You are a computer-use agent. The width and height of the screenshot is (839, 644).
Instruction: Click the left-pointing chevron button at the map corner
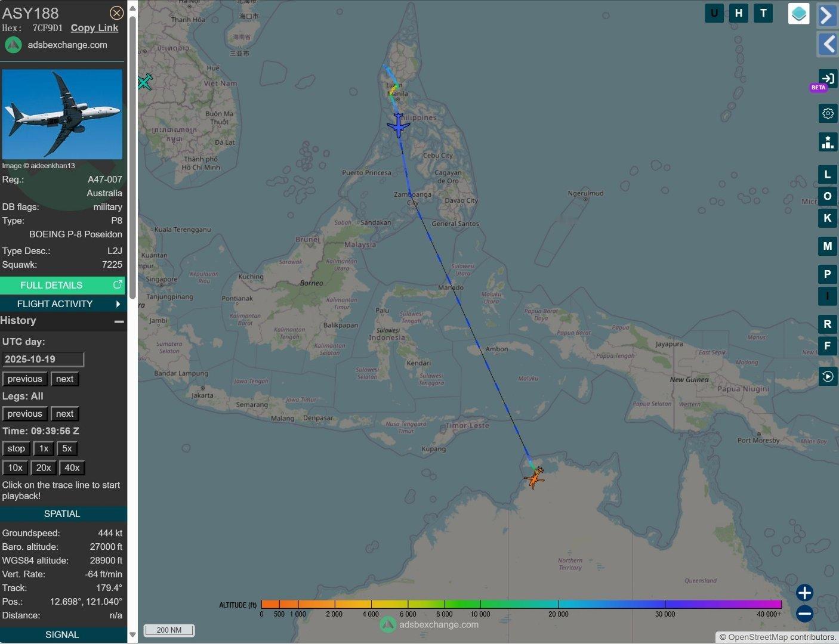click(827, 44)
